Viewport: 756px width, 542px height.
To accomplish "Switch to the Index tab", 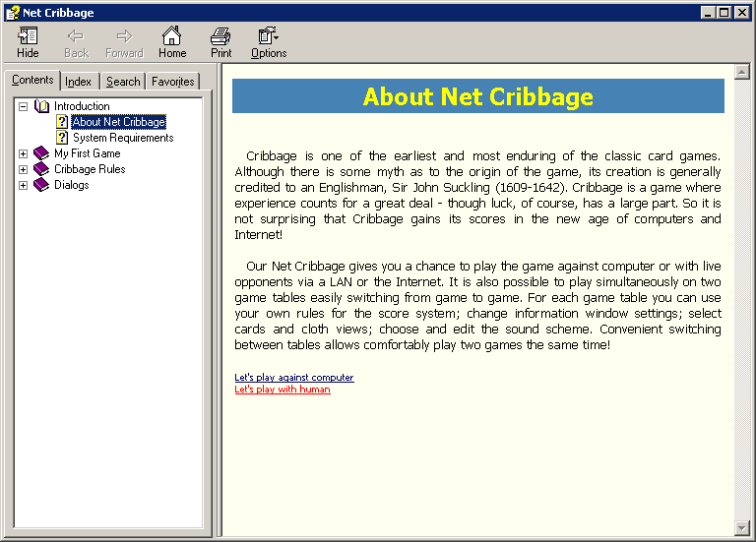I will pos(78,82).
